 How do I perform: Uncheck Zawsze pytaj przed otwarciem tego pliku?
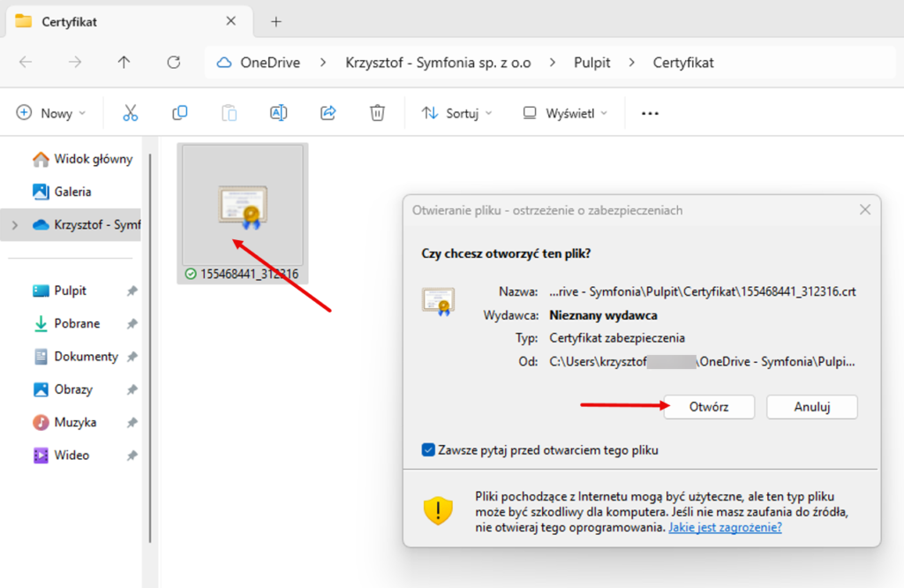428,449
